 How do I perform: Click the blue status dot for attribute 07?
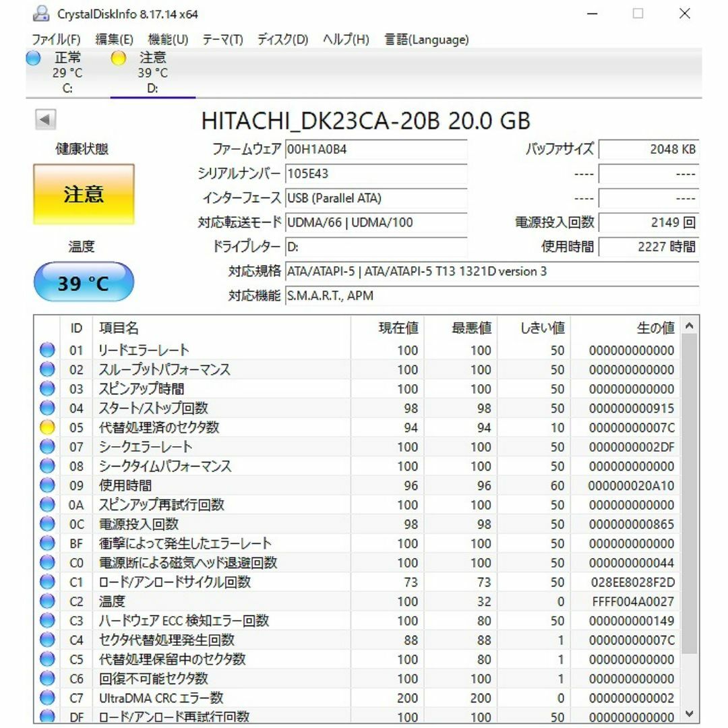pos(47,447)
